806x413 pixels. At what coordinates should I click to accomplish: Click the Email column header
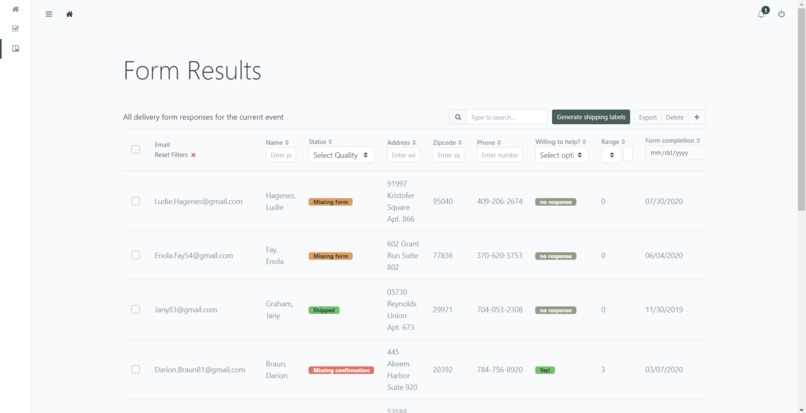pyautogui.click(x=162, y=145)
